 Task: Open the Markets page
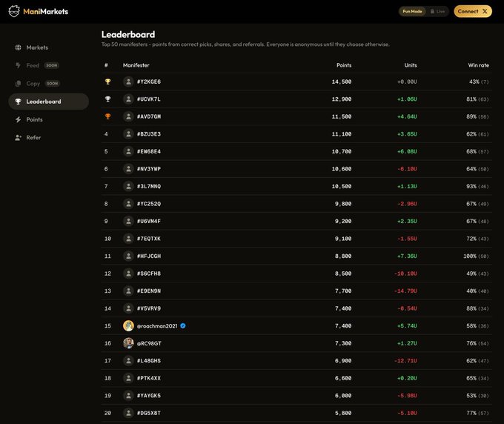[x=48, y=47]
